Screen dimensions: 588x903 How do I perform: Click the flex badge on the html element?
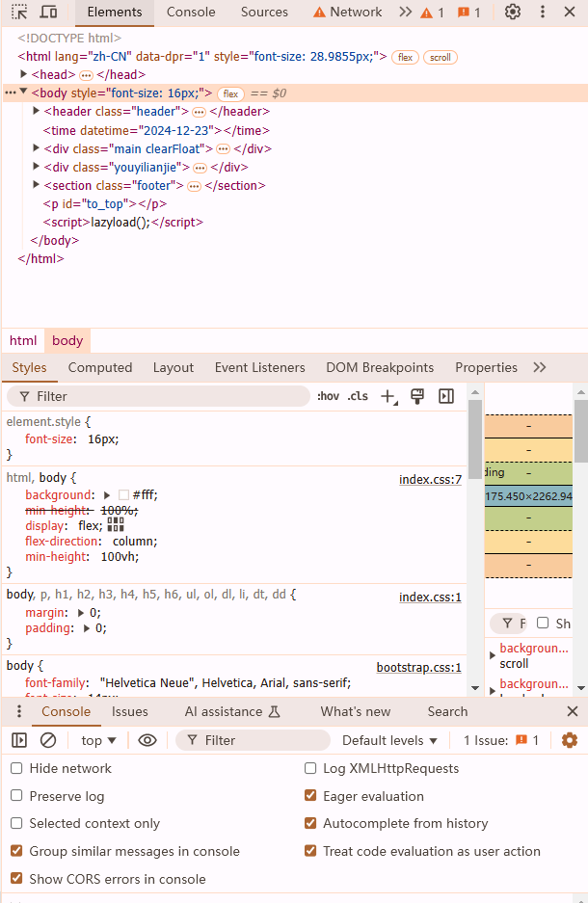[406, 58]
